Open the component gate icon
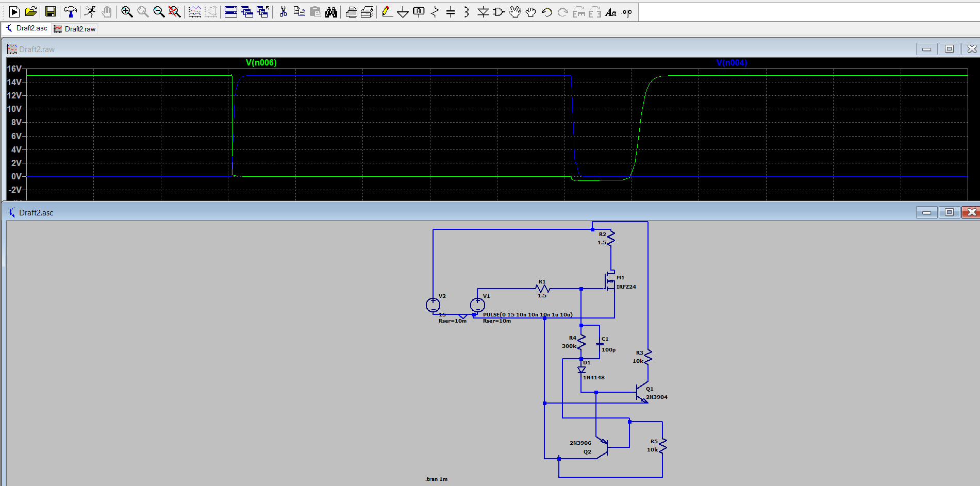The height and width of the screenshot is (486, 980). 499,12
